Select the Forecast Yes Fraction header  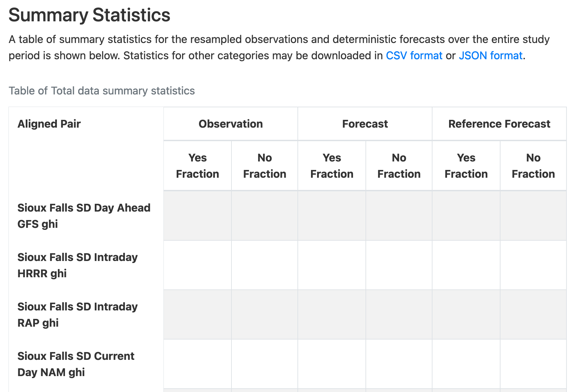click(x=332, y=166)
